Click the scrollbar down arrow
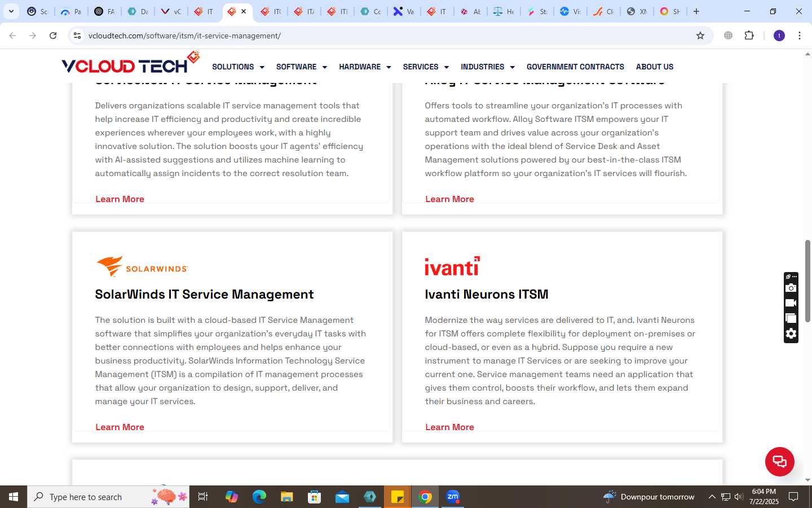 (807, 480)
